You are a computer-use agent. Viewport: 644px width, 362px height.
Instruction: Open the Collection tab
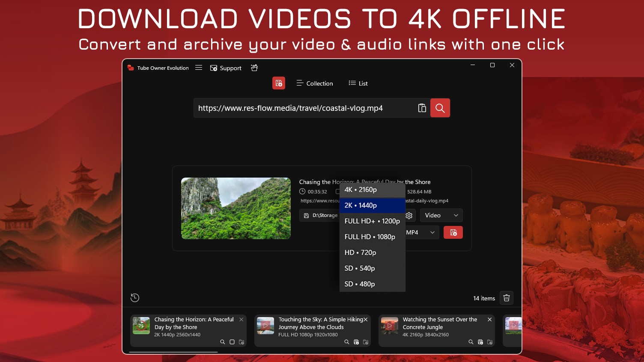coord(315,83)
